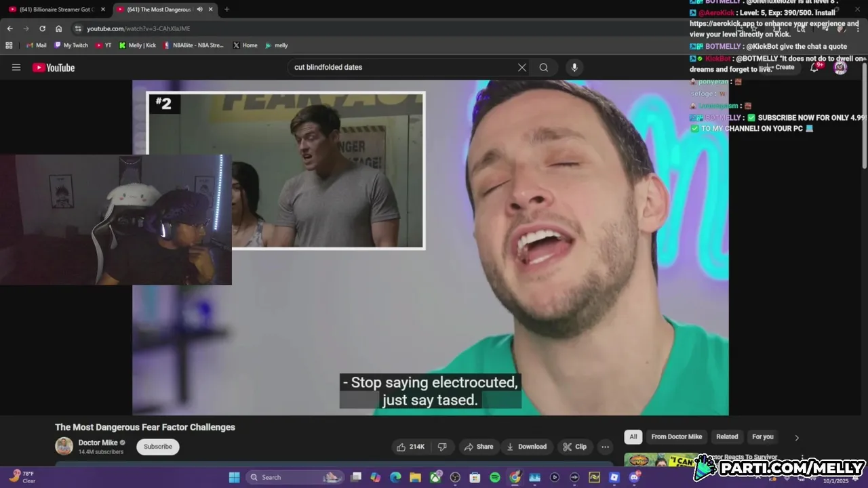
Task: Dislike the video with thumbs down
Action: 442,447
